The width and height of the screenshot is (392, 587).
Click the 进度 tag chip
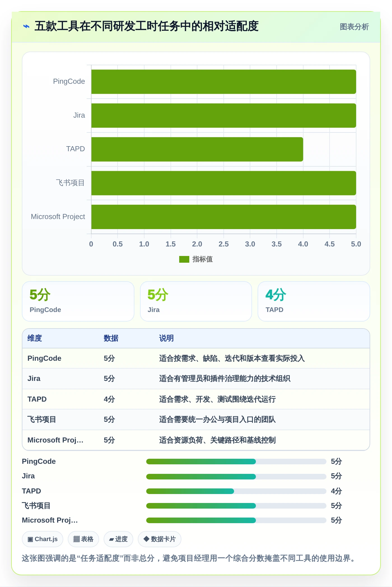[118, 539]
